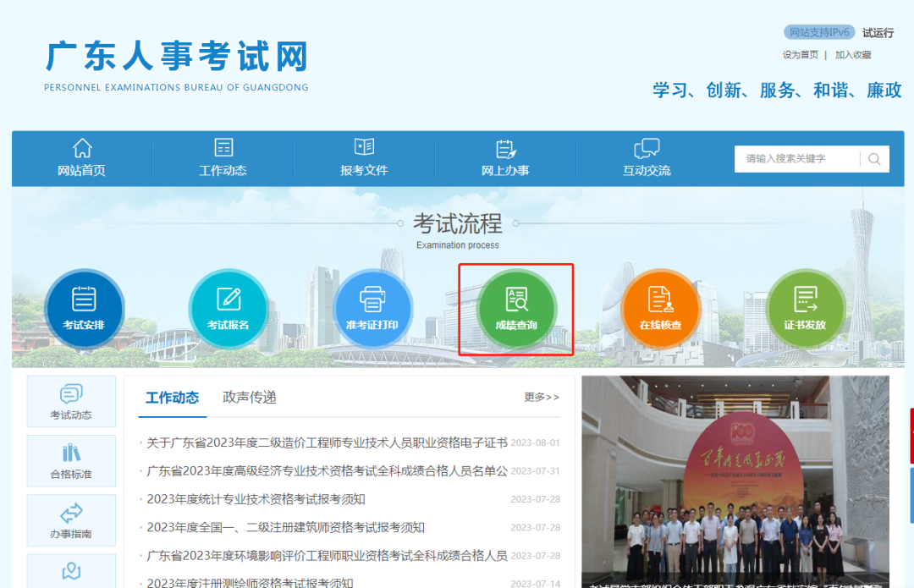Go to 网站首页 in navigation bar
This screenshot has width=914, height=588.
[x=82, y=158]
